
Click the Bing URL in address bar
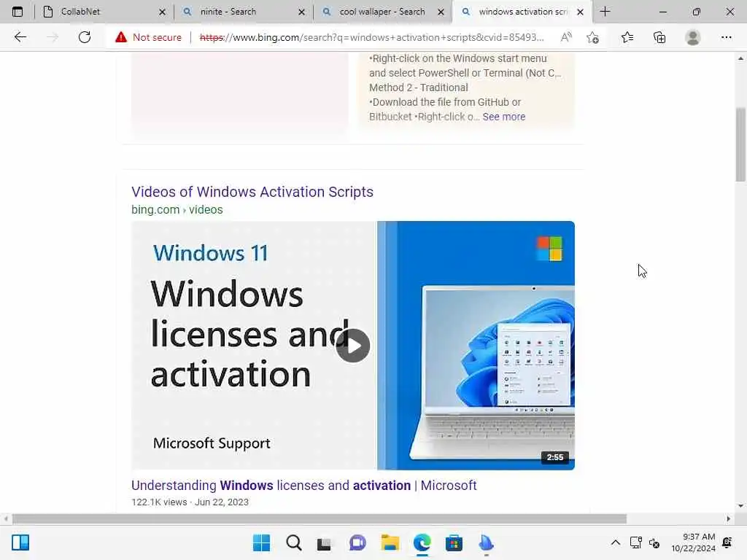(x=371, y=37)
